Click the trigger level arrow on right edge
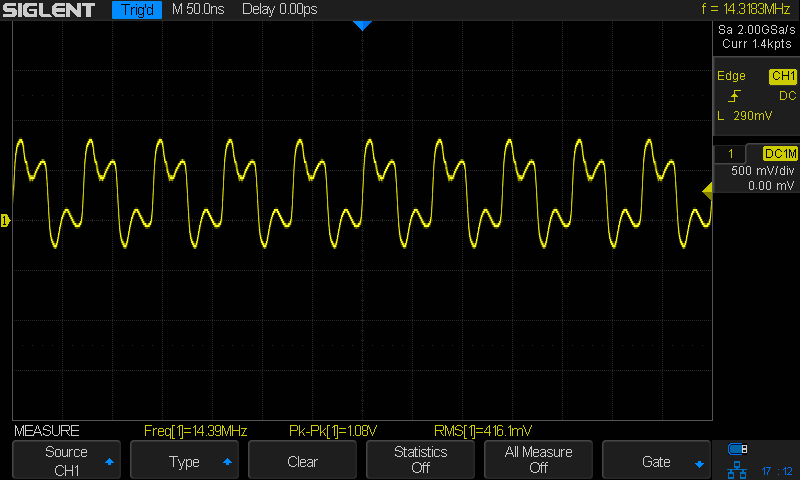The image size is (800, 480). point(707,190)
